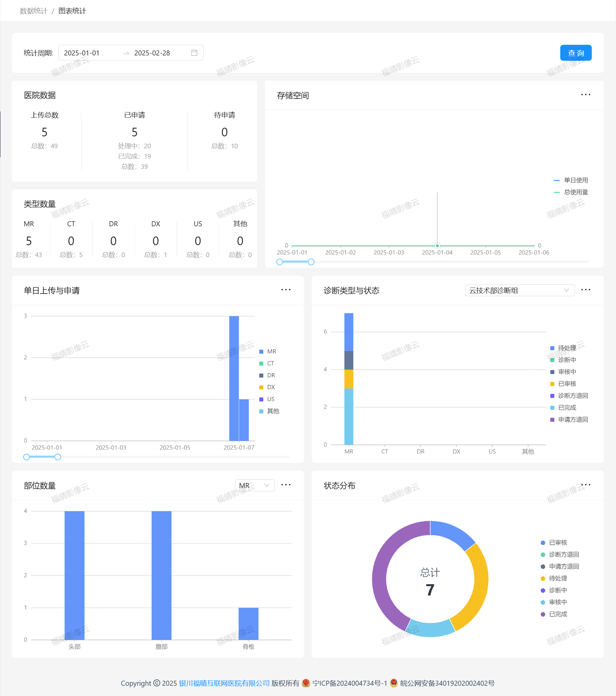The image size is (616, 696).
Task: Open more options for 单日上传与申请 chart
Action: point(286,290)
